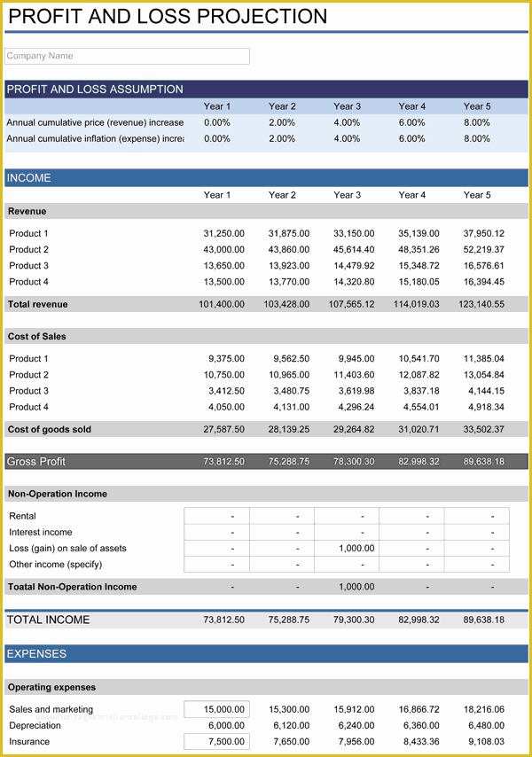Select Annual cumulative inflation (expense) label
The height and width of the screenshot is (757, 532).
95,138
